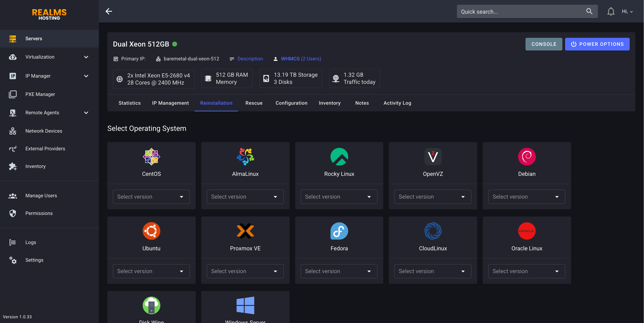Open Fedora version dropdown

tap(339, 271)
